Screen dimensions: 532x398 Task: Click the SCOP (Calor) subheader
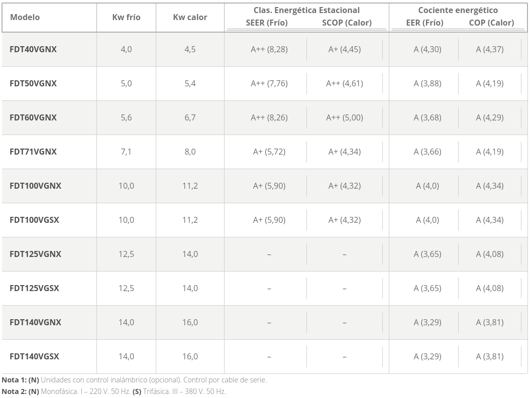coord(347,23)
